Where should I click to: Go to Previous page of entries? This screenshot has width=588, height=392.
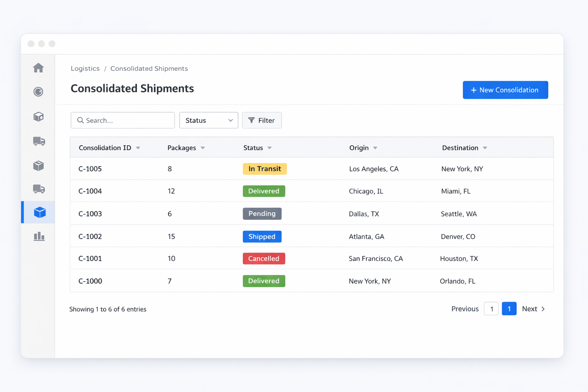tap(465, 309)
